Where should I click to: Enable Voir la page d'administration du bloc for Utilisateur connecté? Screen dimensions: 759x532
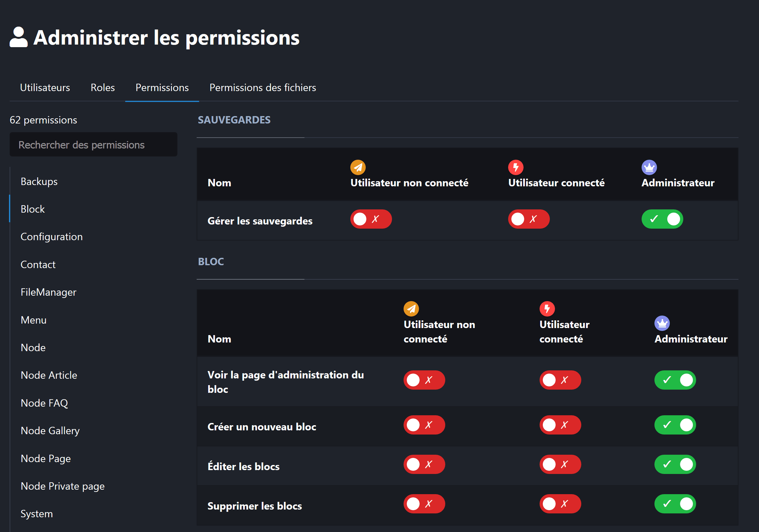[560, 380]
